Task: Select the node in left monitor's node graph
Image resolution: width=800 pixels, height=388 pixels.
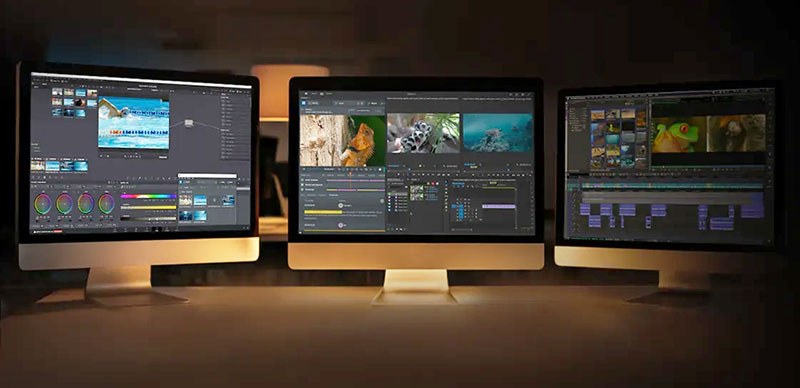Action: 189,123
